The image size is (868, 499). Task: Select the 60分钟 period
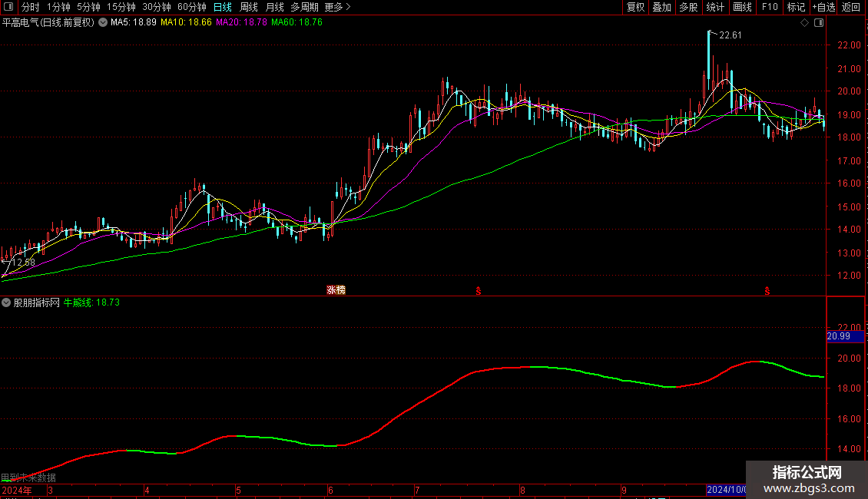click(x=192, y=7)
